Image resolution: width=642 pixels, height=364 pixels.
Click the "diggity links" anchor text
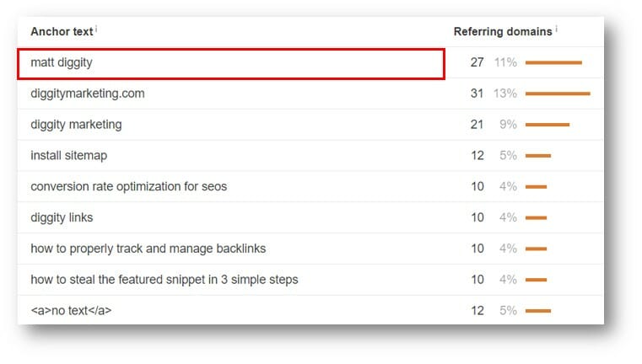62,217
